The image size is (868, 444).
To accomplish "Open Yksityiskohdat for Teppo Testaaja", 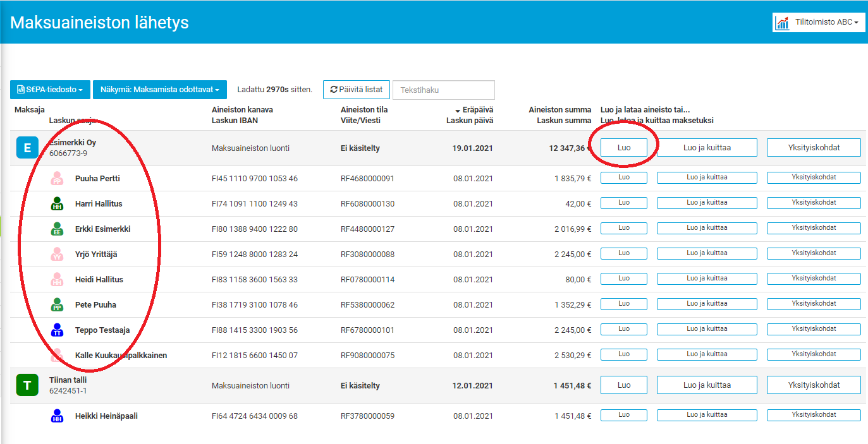I will [814, 330].
